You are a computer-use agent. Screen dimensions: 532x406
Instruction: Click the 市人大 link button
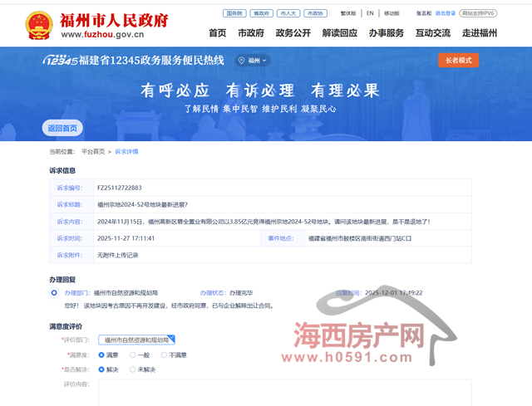(288, 14)
